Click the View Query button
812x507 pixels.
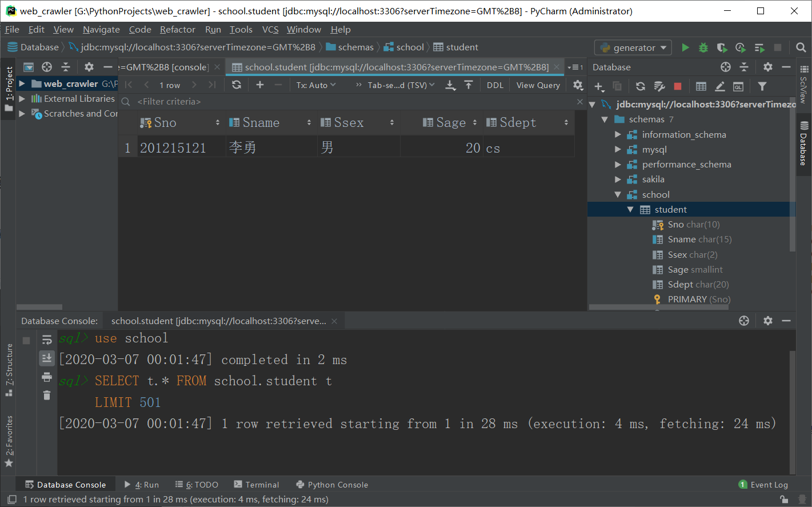click(x=537, y=85)
